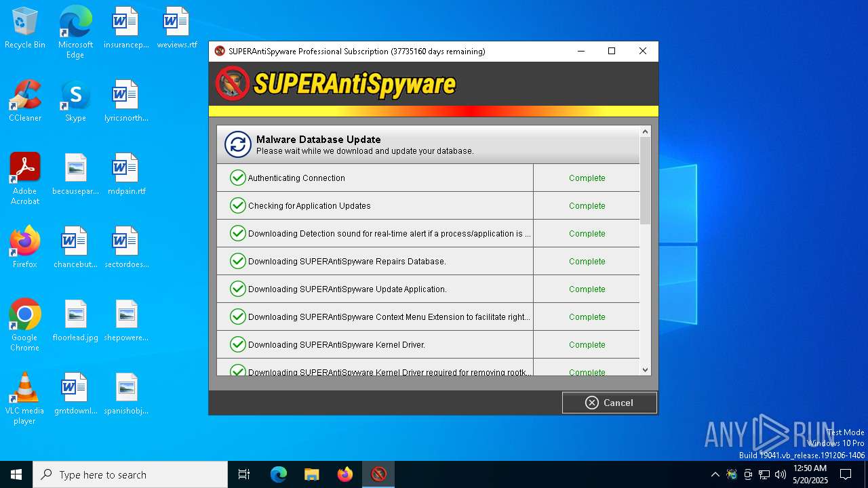Minimize the SUPERAntiSpyware window
Image resolution: width=868 pixels, height=488 pixels.
pos(580,51)
